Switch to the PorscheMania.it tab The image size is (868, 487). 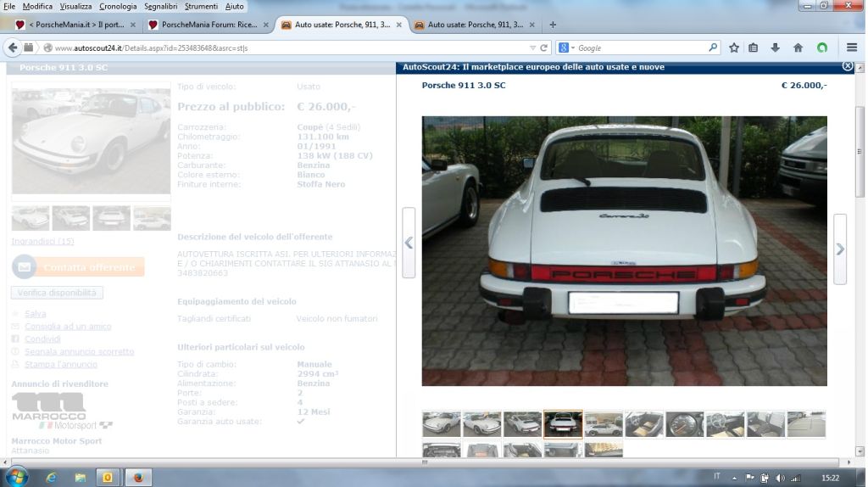pos(75,25)
